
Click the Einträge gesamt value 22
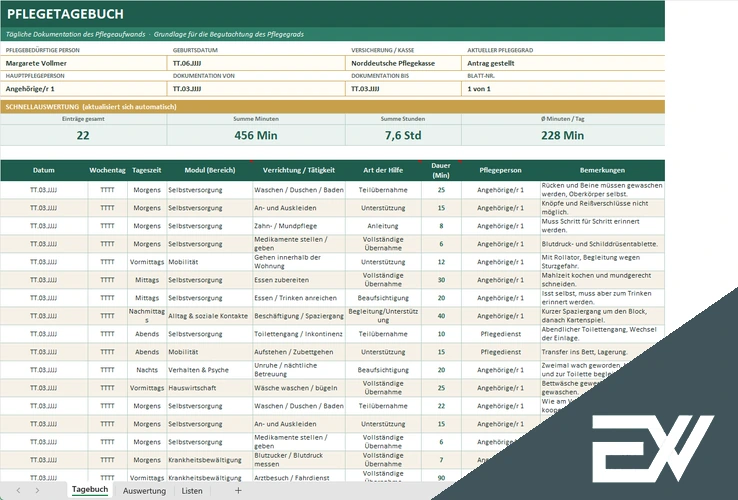click(x=83, y=136)
